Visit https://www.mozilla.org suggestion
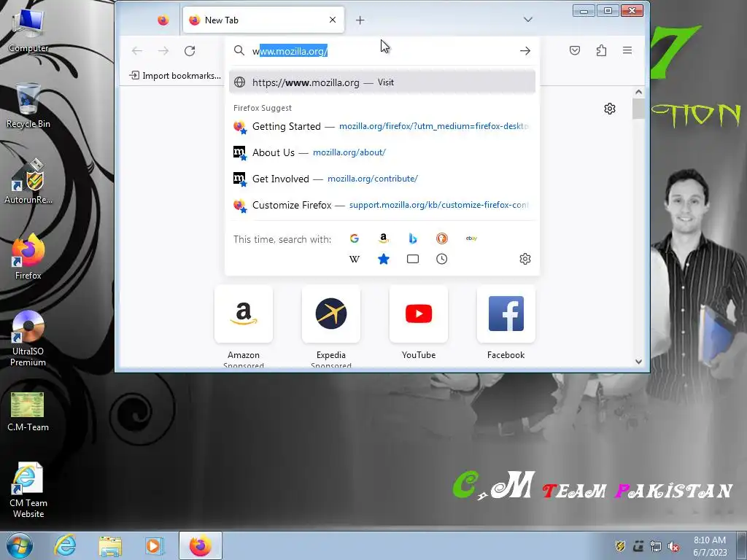The height and width of the screenshot is (560, 747). 382,82
